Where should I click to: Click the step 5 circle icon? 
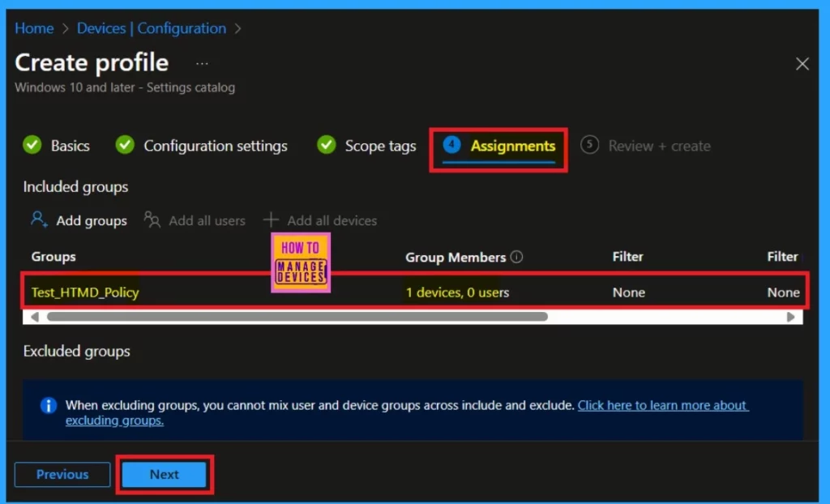[x=589, y=144]
